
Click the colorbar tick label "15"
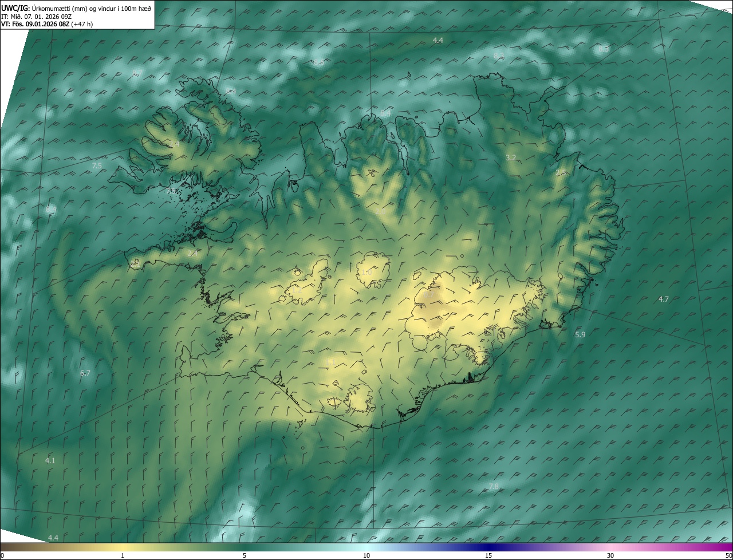click(x=488, y=555)
